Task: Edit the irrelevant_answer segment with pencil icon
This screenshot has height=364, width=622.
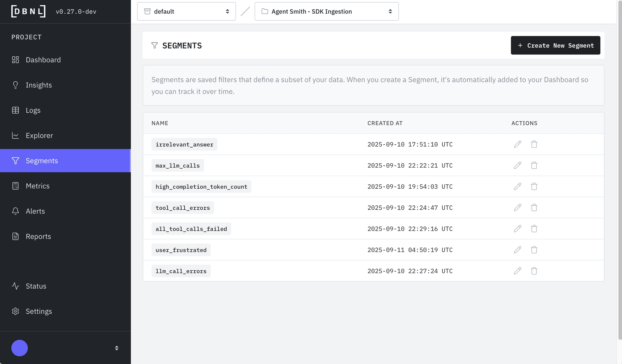Action: pyautogui.click(x=517, y=144)
